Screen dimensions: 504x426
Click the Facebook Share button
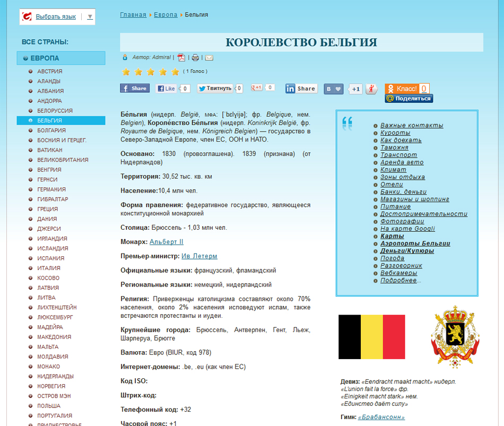click(135, 88)
